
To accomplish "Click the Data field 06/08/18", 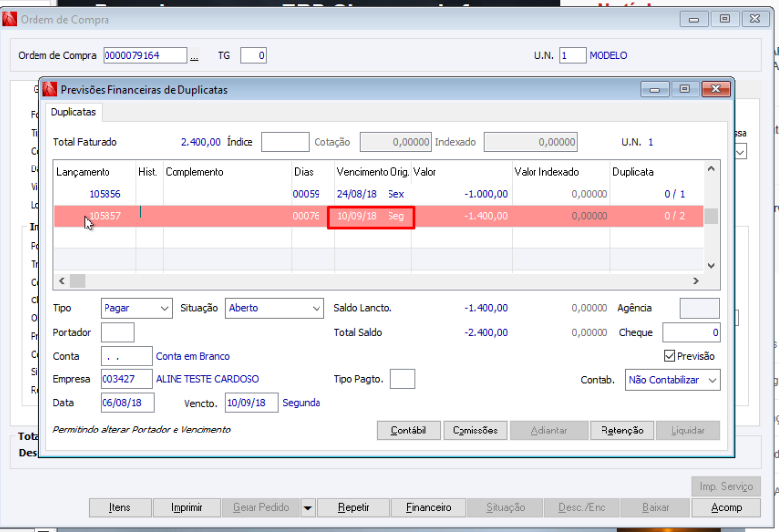I will point(127,403).
